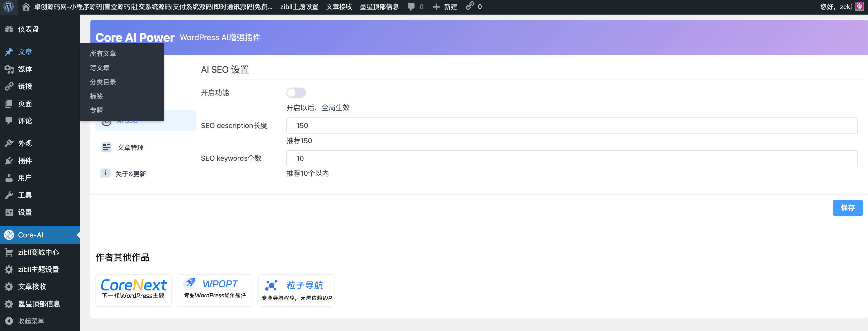Open the CoreNext theme card link
This screenshot has height=331, width=868.
point(133,290)
